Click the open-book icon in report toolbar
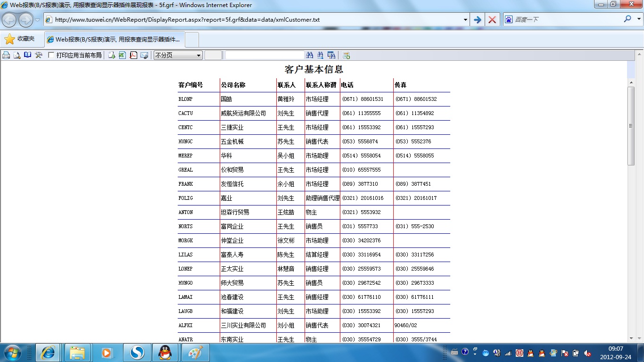 28,55
